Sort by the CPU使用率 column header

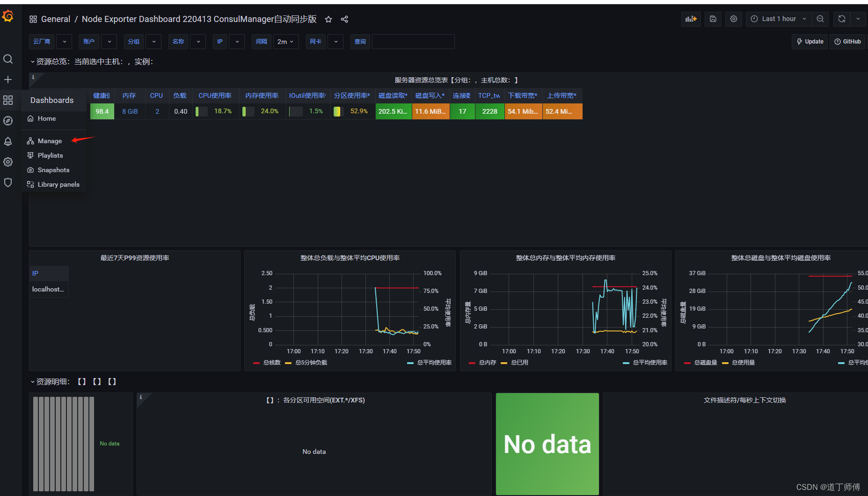coord(215,95)
